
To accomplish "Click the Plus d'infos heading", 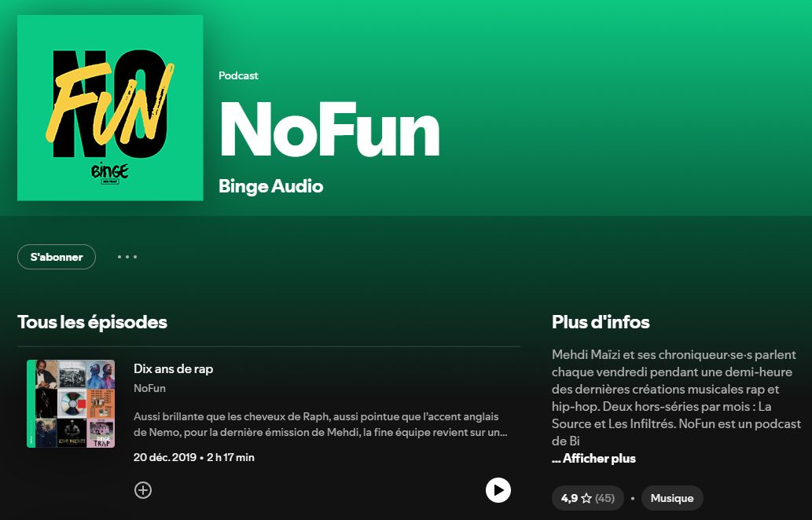I will point(601,322).
